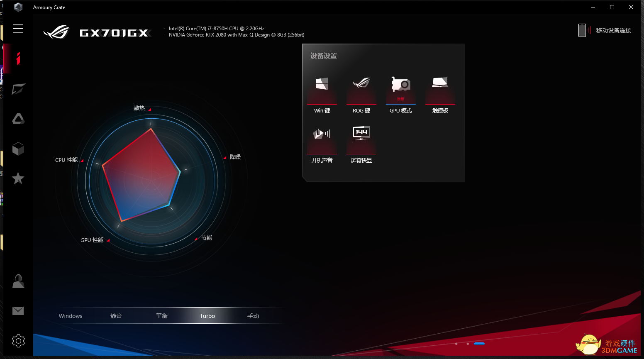The height and width of the screenshot is (359, 644).
Task: Open the user profile sidebar icon
Action: 18,281
